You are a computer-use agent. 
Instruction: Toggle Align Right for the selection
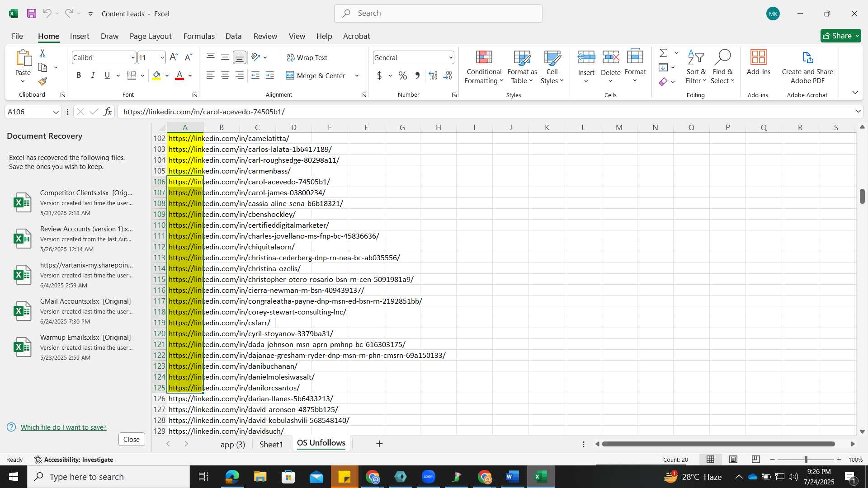click(240, 75)
